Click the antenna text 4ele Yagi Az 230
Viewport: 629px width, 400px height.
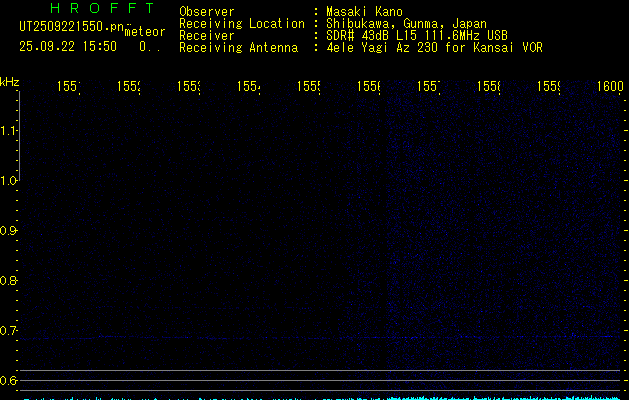pyautogui.click(x=380, y=47)
